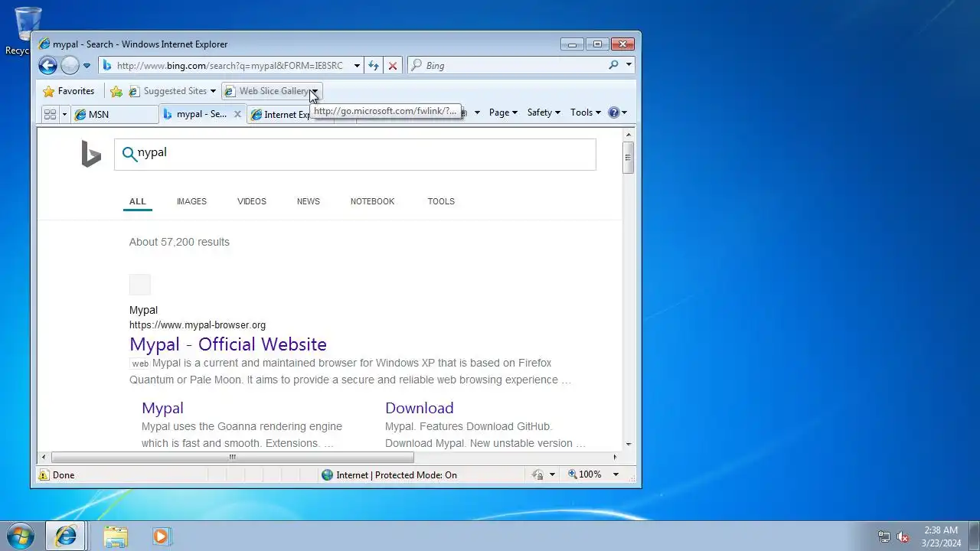Click the security zone globe icon
The width and height of the screenshot is (980, 551).
(328, 475)
